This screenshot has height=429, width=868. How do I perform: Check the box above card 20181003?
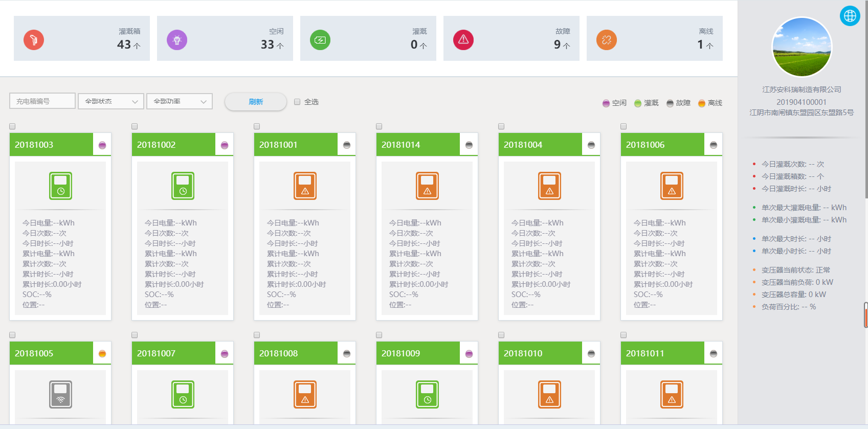pyautogui.click(x=12, y=126)
